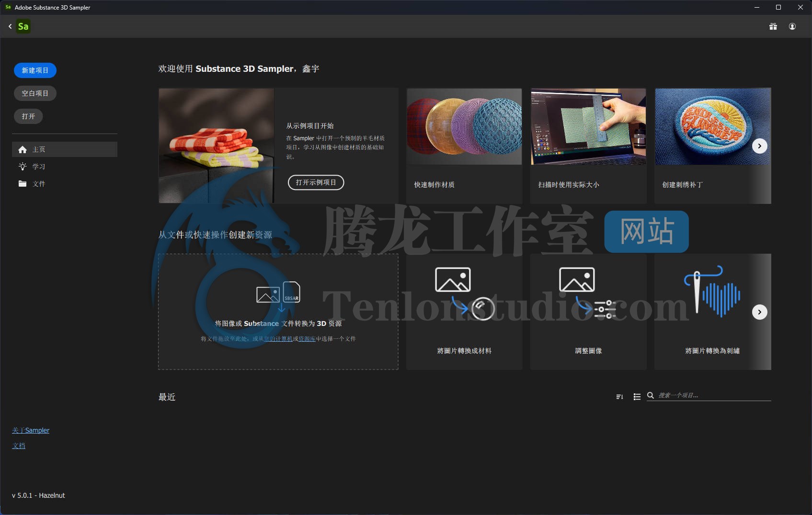Select the 学习 sidebar item
This screenshot has width=812, height=515.
[65, 167]
